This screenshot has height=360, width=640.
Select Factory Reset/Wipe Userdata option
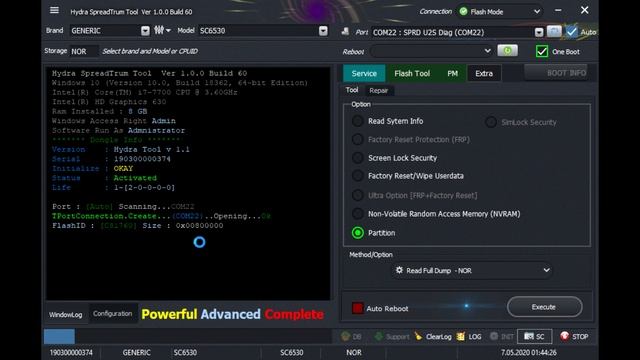click(358, 176)
